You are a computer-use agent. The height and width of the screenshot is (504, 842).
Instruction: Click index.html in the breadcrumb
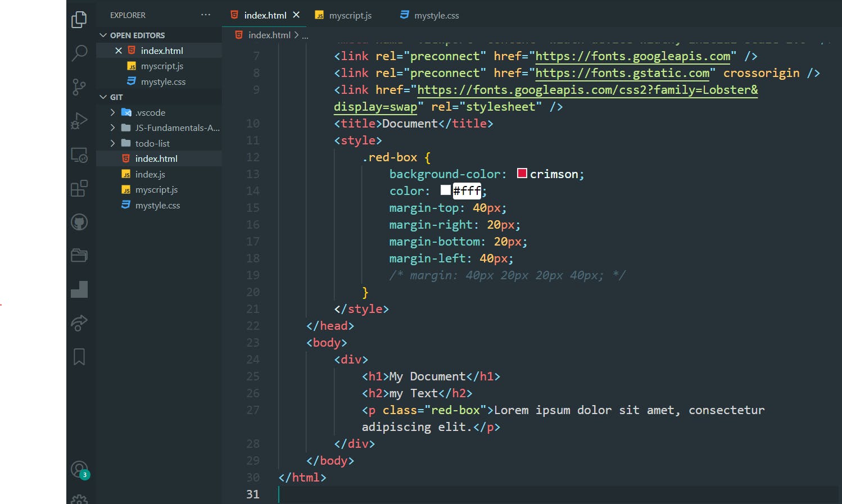point(269,35)
